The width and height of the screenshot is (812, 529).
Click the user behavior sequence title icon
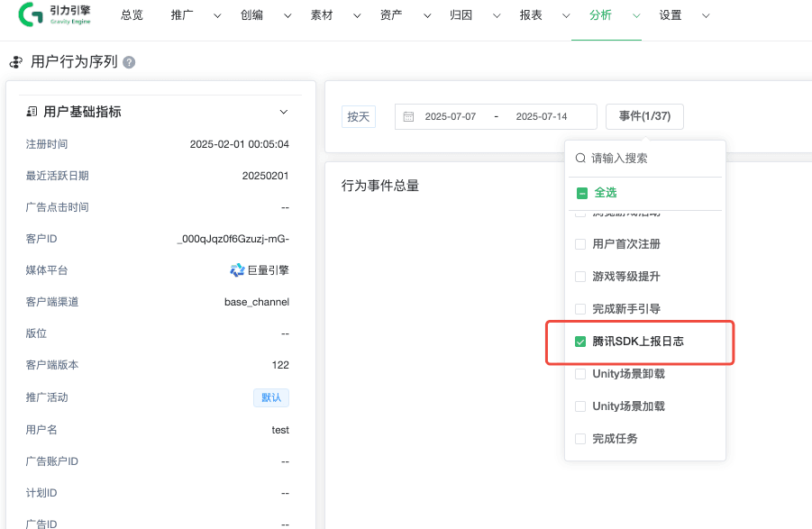pos(16,62)
